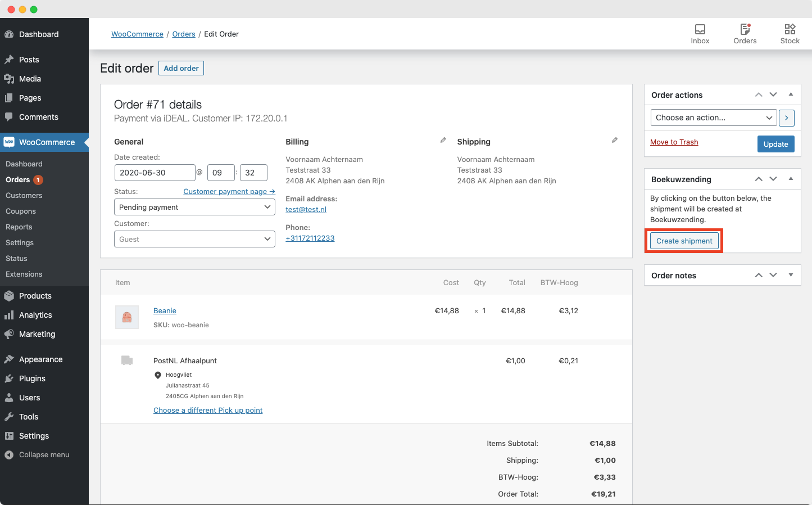Edit shipping address with pencil icon
Screen dimensions: 812x505
tap(615, 140)
